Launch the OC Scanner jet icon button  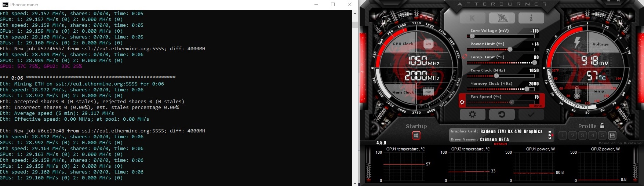tap(502, 18)
